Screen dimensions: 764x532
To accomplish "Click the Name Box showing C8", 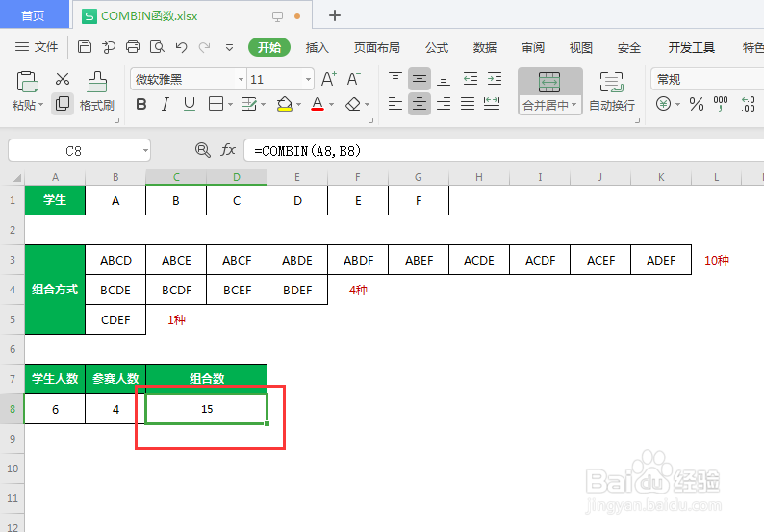I will [x=74, y=150].
